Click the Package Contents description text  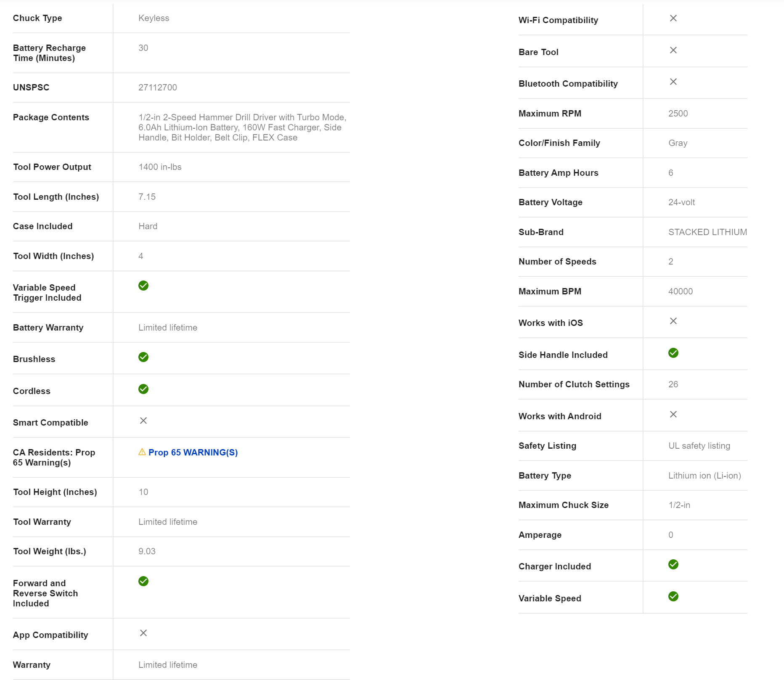[242, 127]
